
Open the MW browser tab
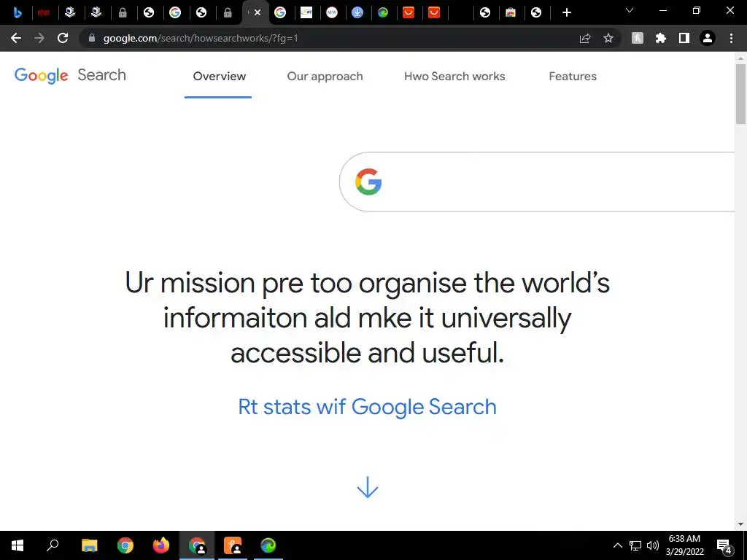[x=332, y=13]
